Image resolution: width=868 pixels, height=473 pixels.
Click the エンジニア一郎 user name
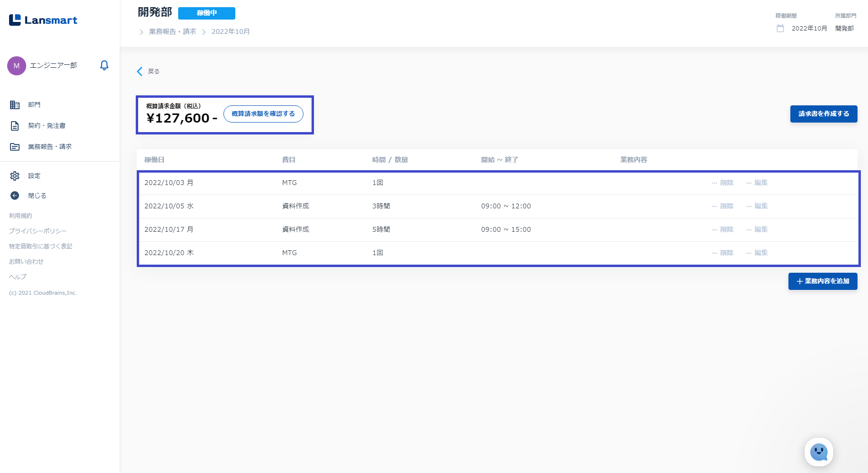[53, 66]
